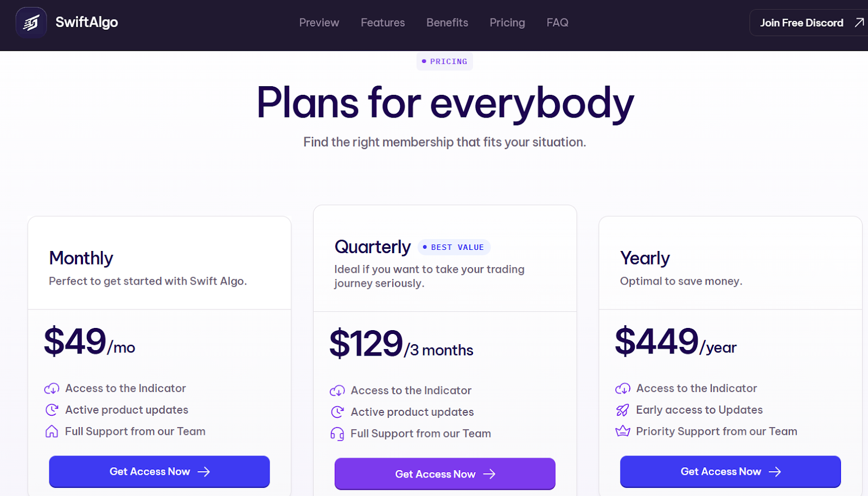Select Pricing in the navigation bar
The image size is (868, 496).
(507, 23)
